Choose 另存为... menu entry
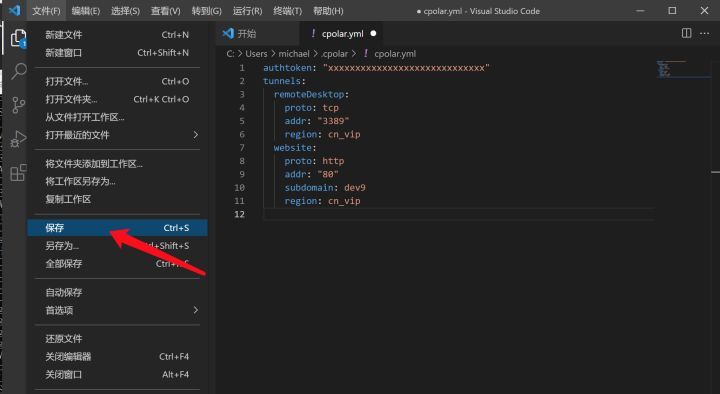Image resolution: width=720 pixels, height=394 pixels. (x=117, y=246)
